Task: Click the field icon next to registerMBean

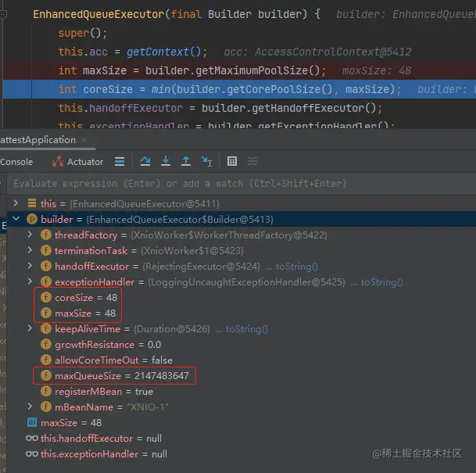Action: tap(46, 391)
